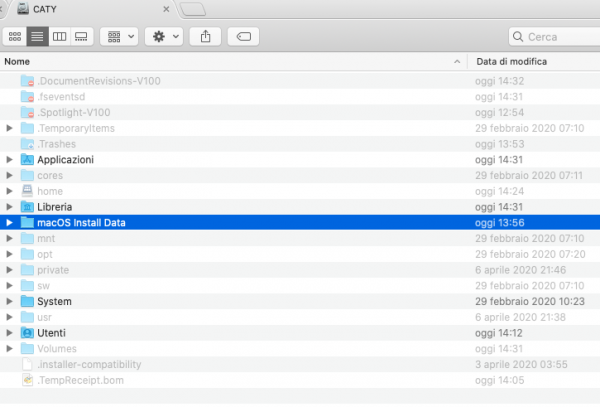Viewport: 600px width, 407px height.
Task: Select the .DocumentRevisions-V100 name
Action: pyautogui.click(x=99, y=81)
